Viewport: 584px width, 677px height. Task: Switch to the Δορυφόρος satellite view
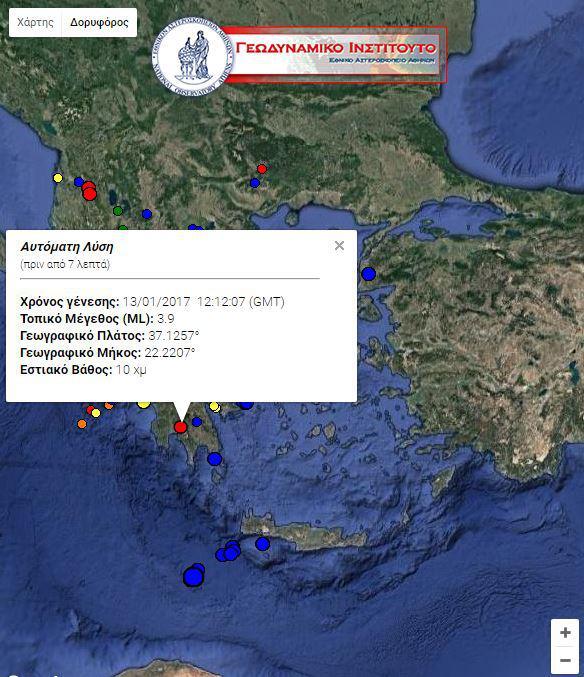click(x=99, y=22)
